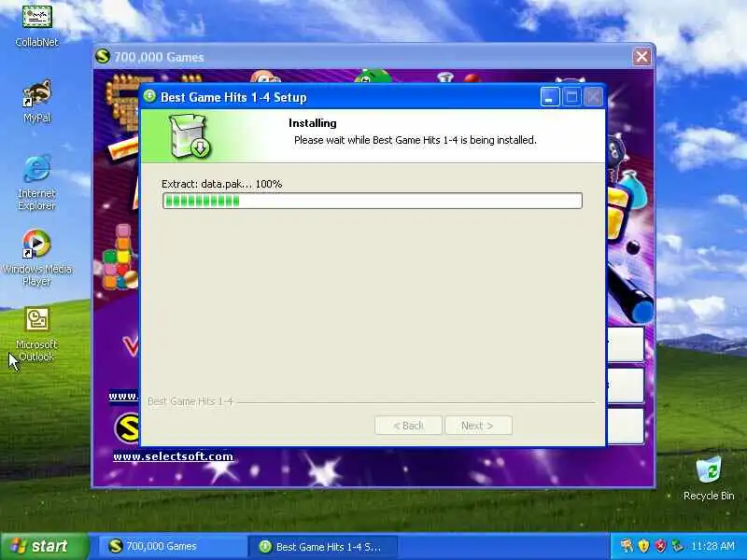Viewport: 747px width, 560px height.
Task: Close the 700,000 Games window
Action: (641, 57)
